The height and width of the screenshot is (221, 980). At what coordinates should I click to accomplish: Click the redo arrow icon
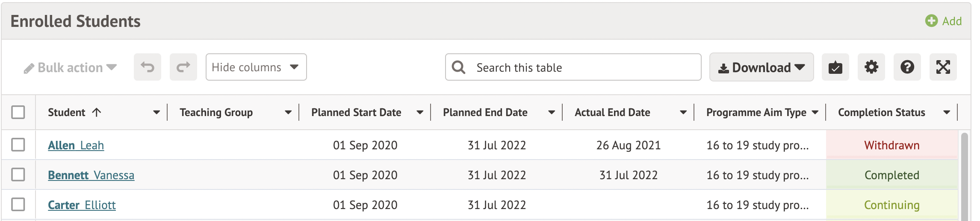coord(183,67)
